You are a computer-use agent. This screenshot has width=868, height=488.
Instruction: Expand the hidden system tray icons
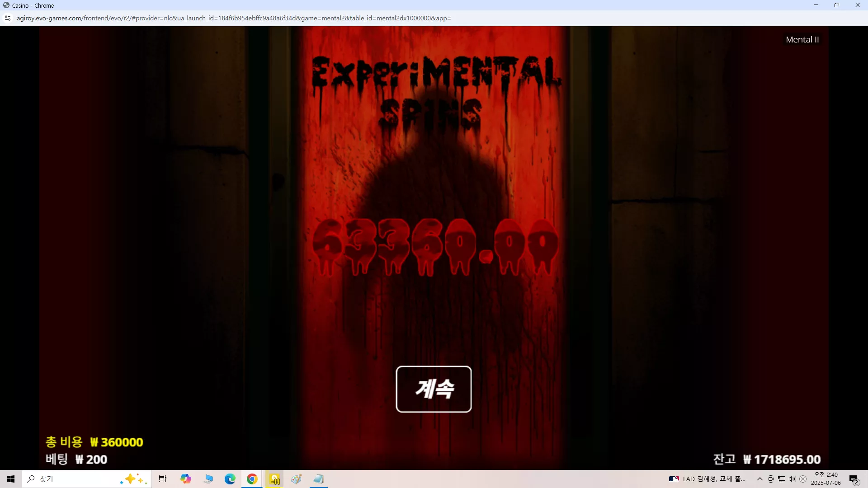click(x=760, y=479)
